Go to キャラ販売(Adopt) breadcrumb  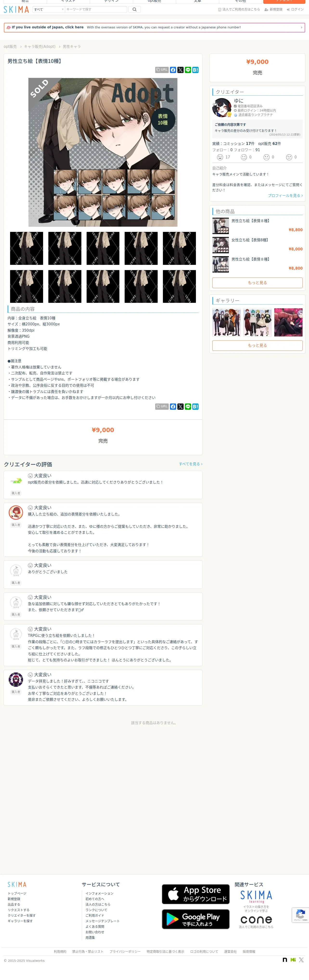point(40,46)
